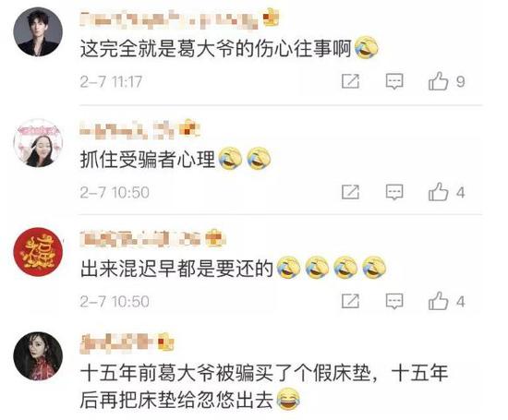The image size is (508, 420).
Task: Open fourth commenter's dark-haired woman avatar
Action: tap(38, 356)
